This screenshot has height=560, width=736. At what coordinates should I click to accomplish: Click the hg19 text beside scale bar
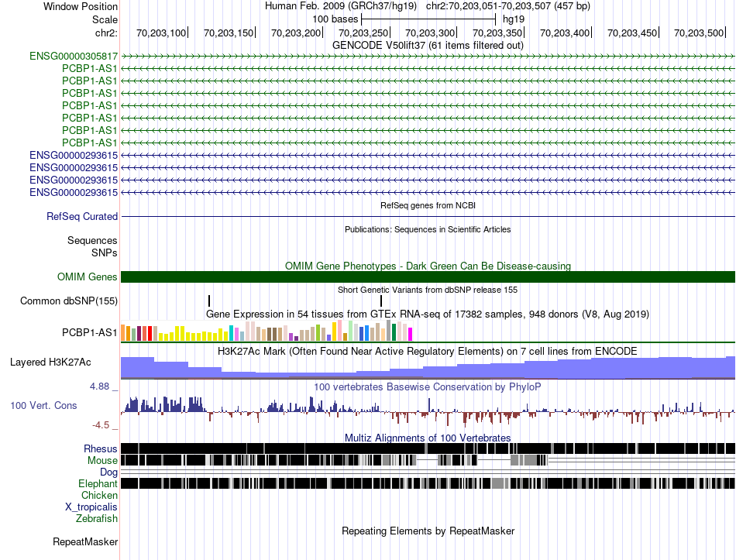514,19
